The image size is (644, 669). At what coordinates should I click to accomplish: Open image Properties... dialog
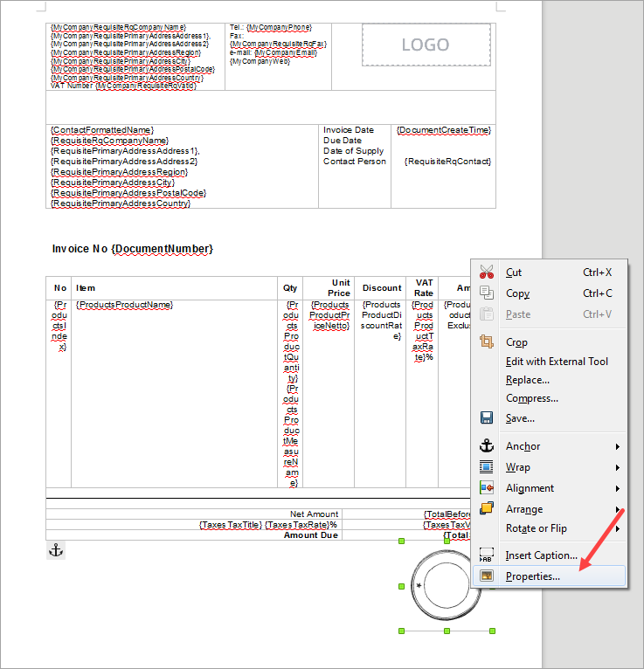tap(550, 576)
